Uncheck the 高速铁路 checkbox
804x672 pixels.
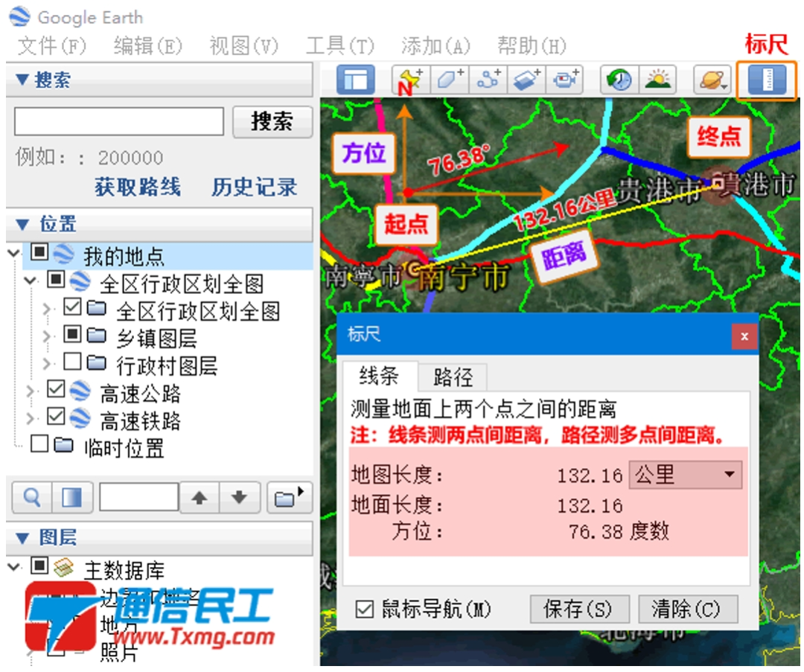click(56, 416)
